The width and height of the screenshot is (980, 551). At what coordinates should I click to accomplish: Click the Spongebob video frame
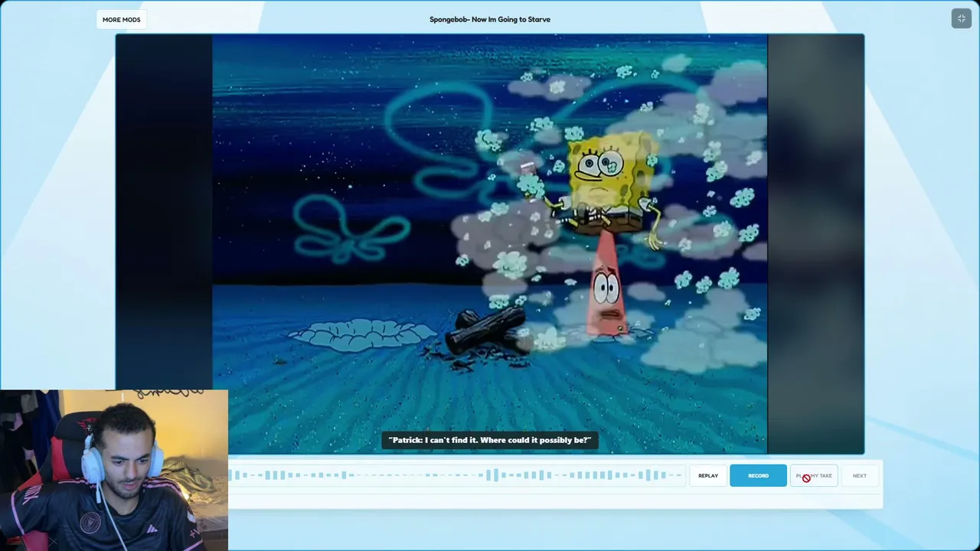[490, 243]
